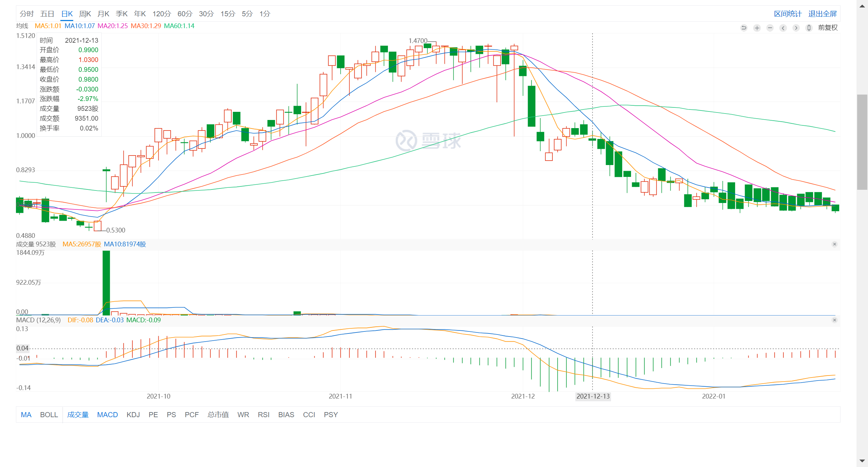Click the candlestick style icon
The height and width of the screenshot is (467, 868).
point(809,28)
